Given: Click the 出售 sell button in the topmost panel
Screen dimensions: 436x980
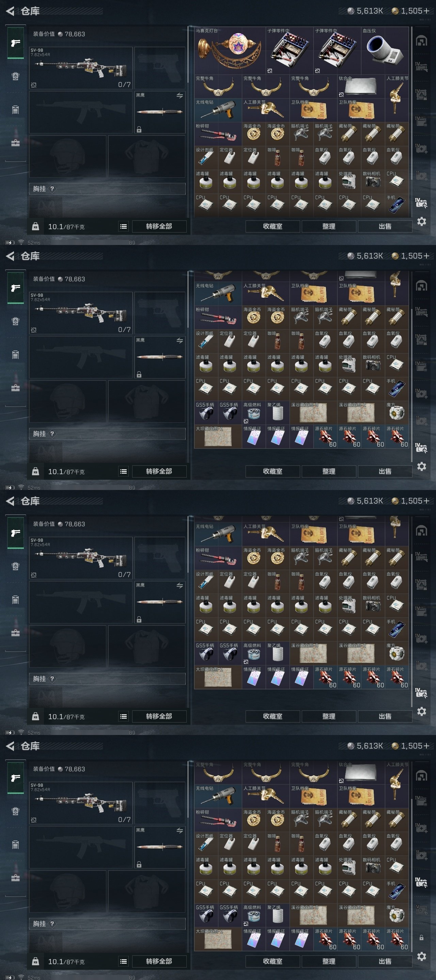Looking at the screenshot, I should point(385,226).
